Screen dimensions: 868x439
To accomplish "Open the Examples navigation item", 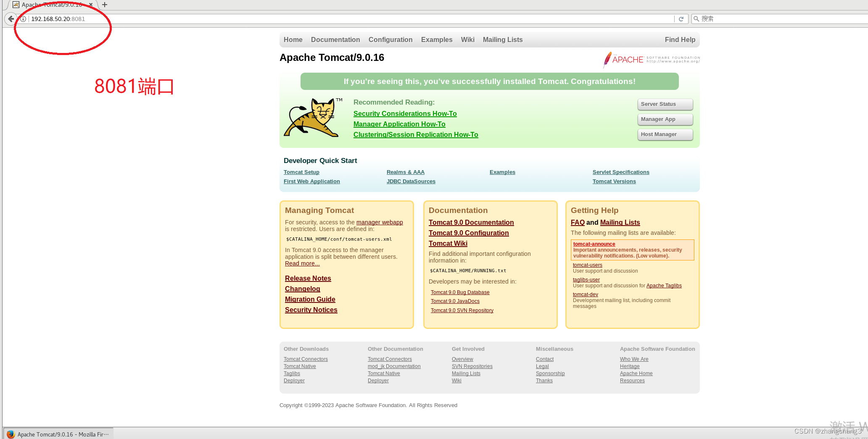I will [437, 39].
